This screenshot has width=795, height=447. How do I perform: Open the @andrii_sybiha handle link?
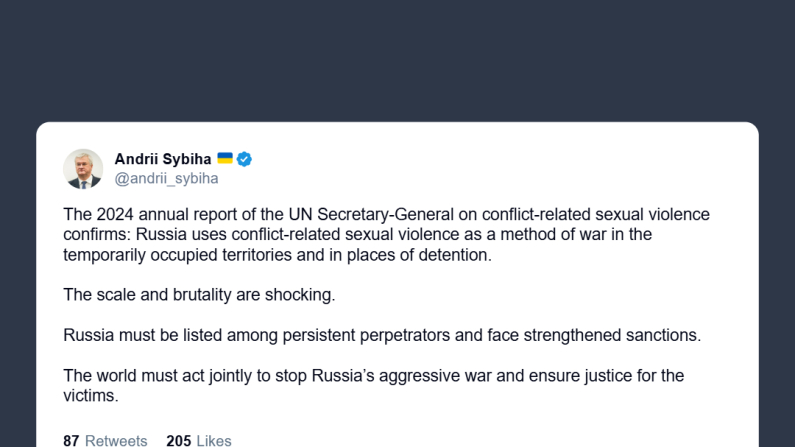pos(166,179)
